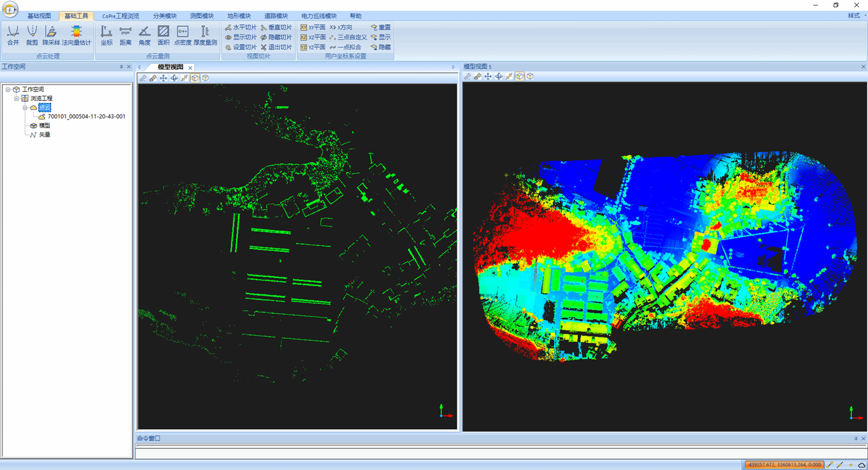Choose 一点拟合 one-point fit

(346, 47)
